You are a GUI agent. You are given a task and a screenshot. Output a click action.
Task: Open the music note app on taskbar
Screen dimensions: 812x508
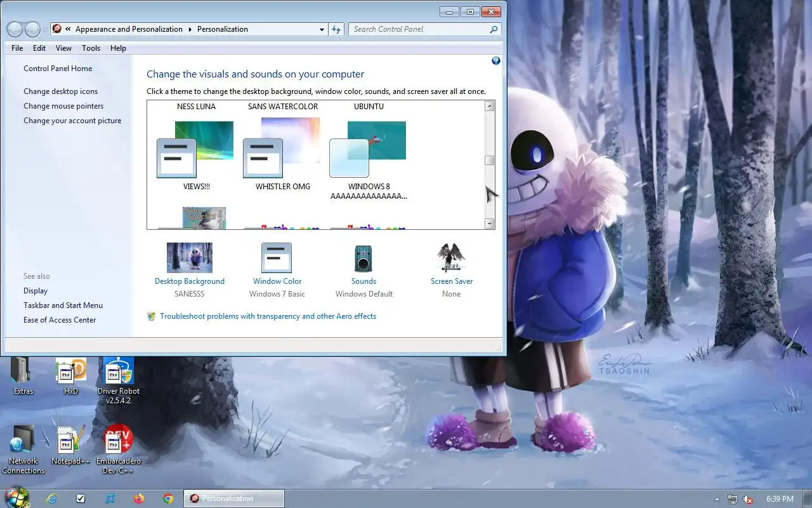[x=110, y=498]
